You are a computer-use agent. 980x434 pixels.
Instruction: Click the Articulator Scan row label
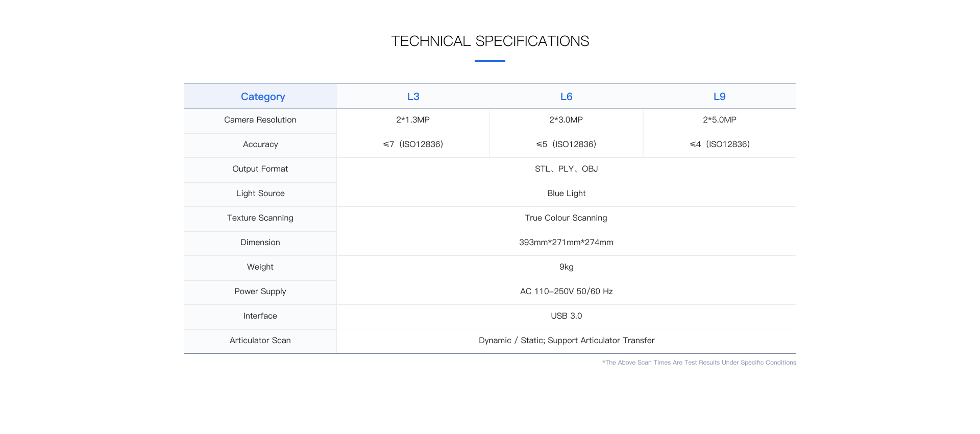click(x=260, y=341)
